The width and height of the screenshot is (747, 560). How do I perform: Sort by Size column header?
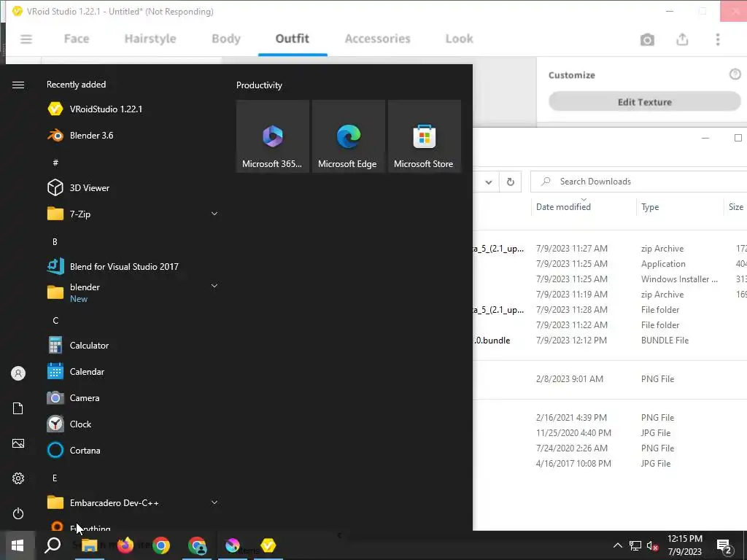point(735,206)
